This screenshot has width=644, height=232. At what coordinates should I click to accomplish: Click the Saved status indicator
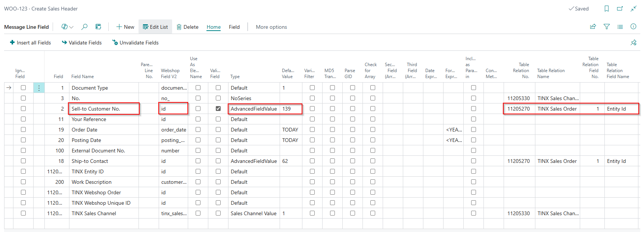(x=579, y=9)
